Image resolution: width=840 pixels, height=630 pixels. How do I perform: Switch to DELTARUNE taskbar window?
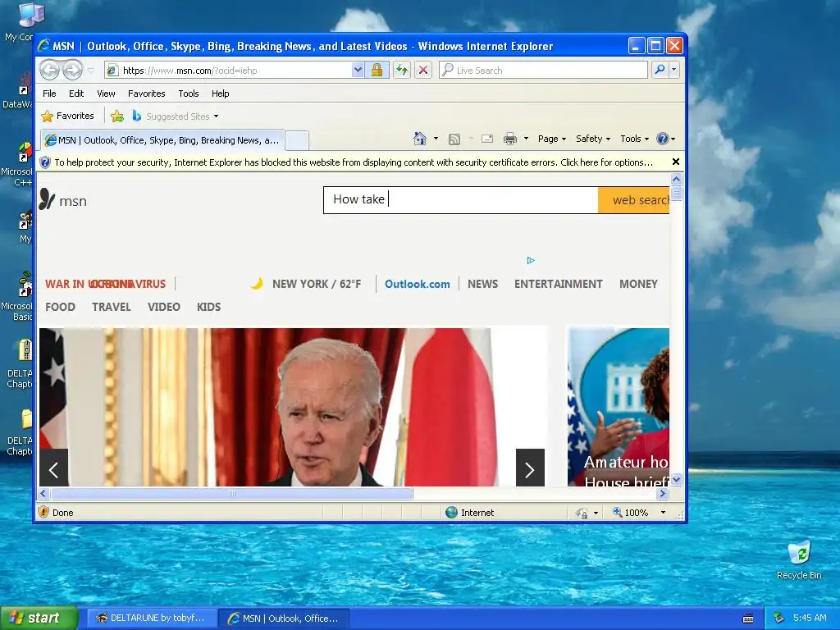point(151,619)
